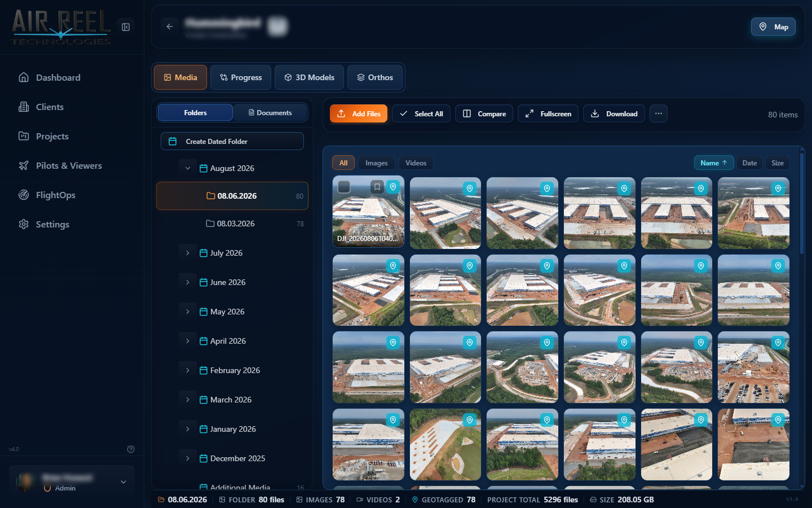Click Select All button
Image resolution: width=812 pixels, height=508 pixels.
(421, 113)
